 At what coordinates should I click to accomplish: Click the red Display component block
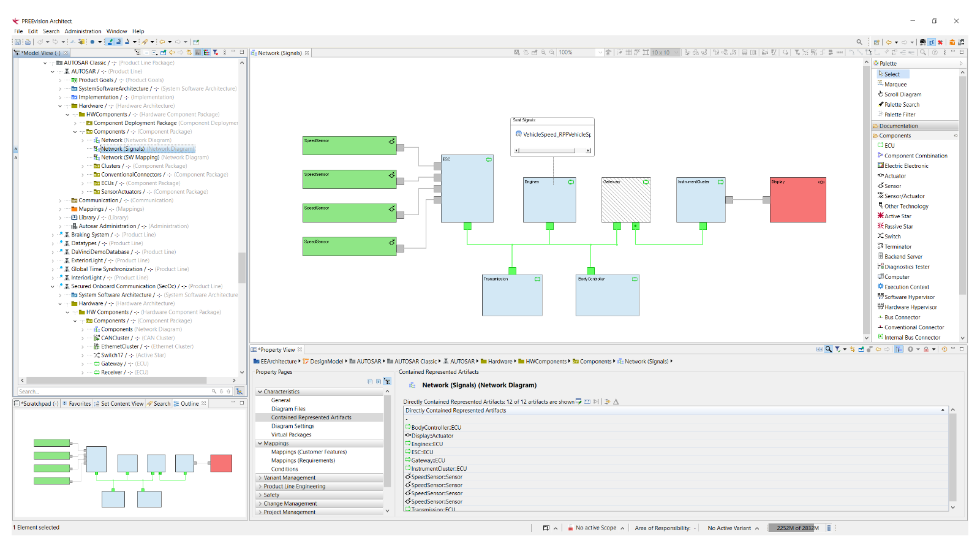coord(797,200)
